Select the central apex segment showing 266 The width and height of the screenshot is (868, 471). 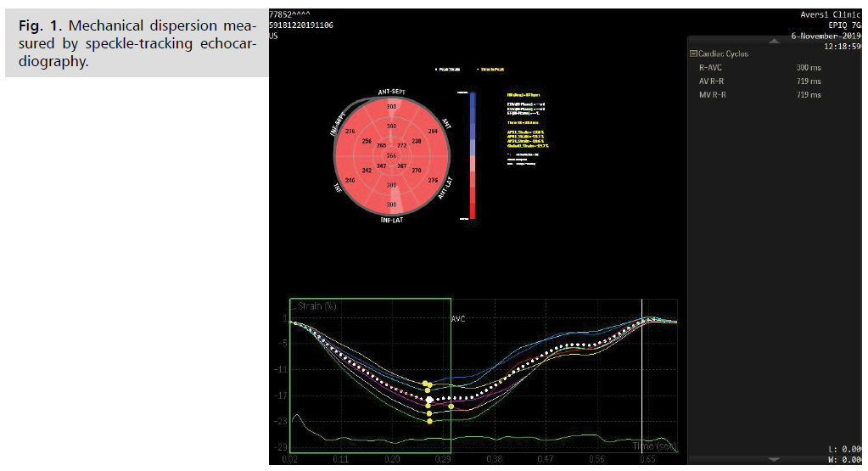click(x=391, y=155)
